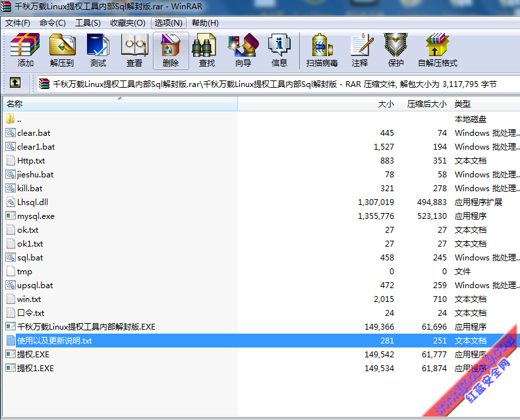
Task: Select the clear1.bat file name
Action: click(x=36, y=146)
